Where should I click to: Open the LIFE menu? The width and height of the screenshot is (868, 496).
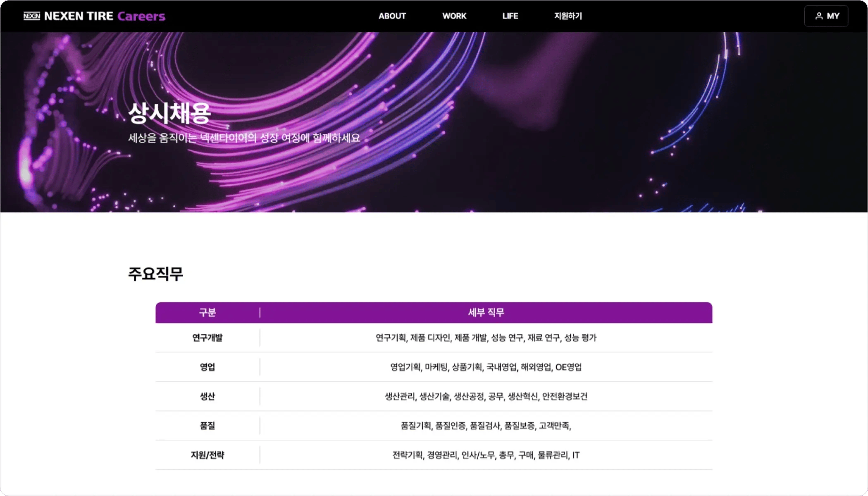pyautogui.click(x=510, y=16)
